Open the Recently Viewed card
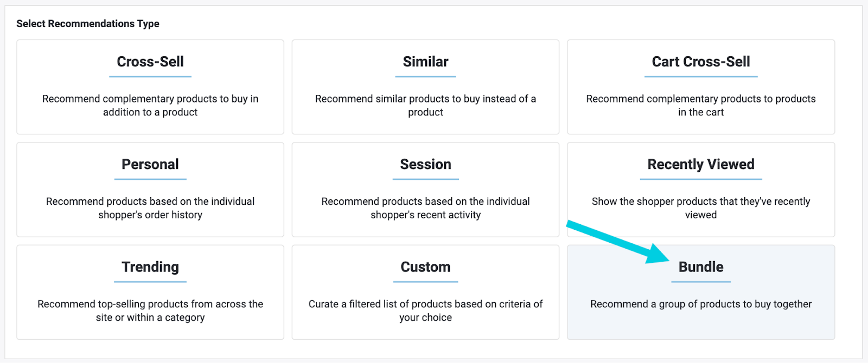This screenshot has height=363, width=868. 701,190
